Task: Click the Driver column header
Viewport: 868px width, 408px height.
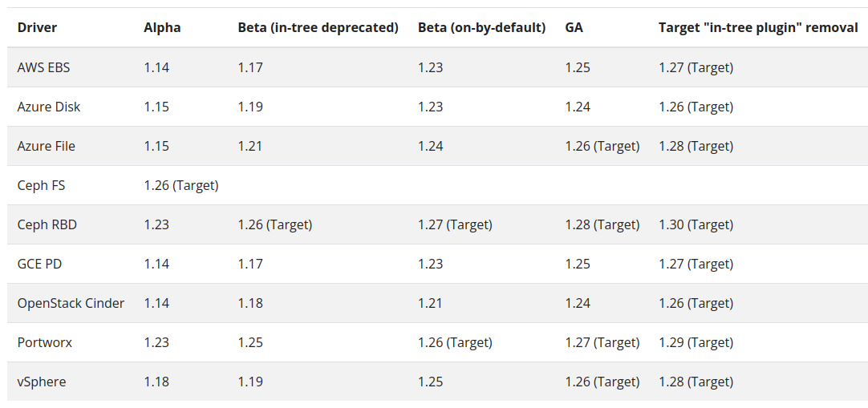Action: tap(37, 27)
